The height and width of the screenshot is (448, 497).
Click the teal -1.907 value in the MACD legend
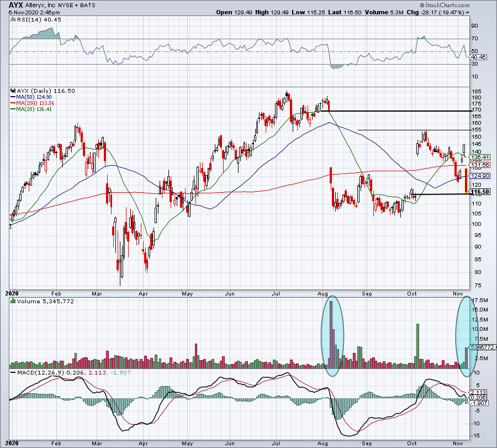click(120, 372)
